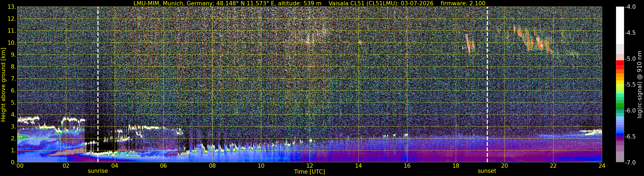Image resolution: width=644 pixels, height=176 pixels.
Task: Click the '5.' height tick label
Action: [x=13, y=102]
